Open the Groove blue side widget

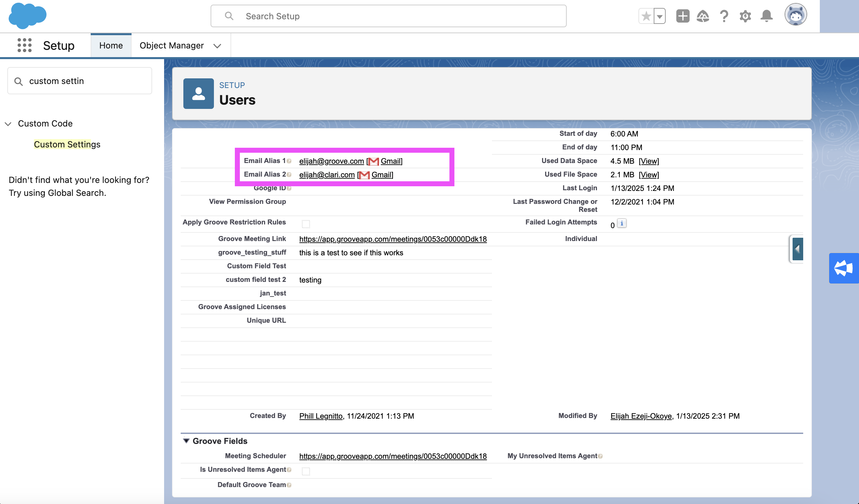coord(844,268)
